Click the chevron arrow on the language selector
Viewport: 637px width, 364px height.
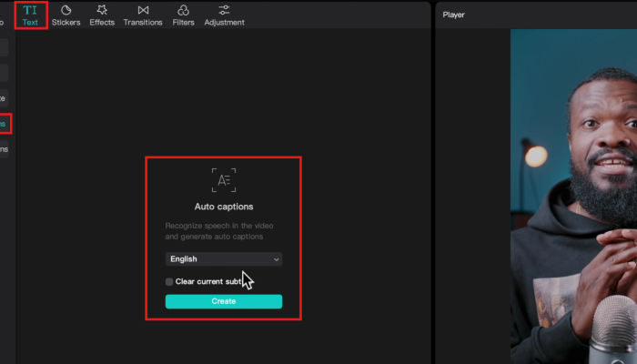(276, 259)
